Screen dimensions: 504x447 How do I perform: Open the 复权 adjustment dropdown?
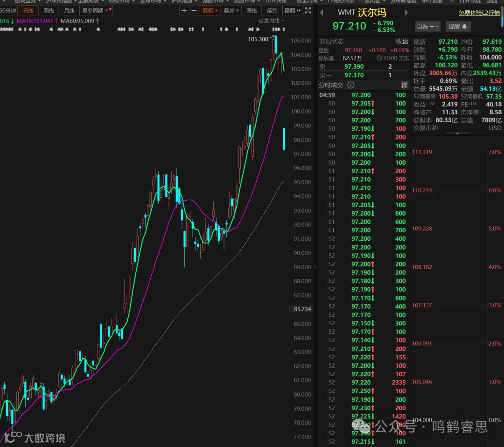click(210, 11)
